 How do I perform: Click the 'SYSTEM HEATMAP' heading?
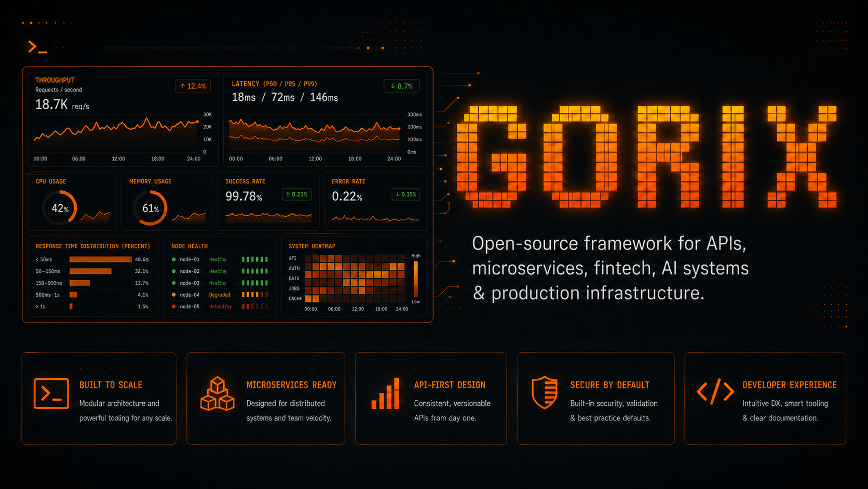(x=311, y=246)
